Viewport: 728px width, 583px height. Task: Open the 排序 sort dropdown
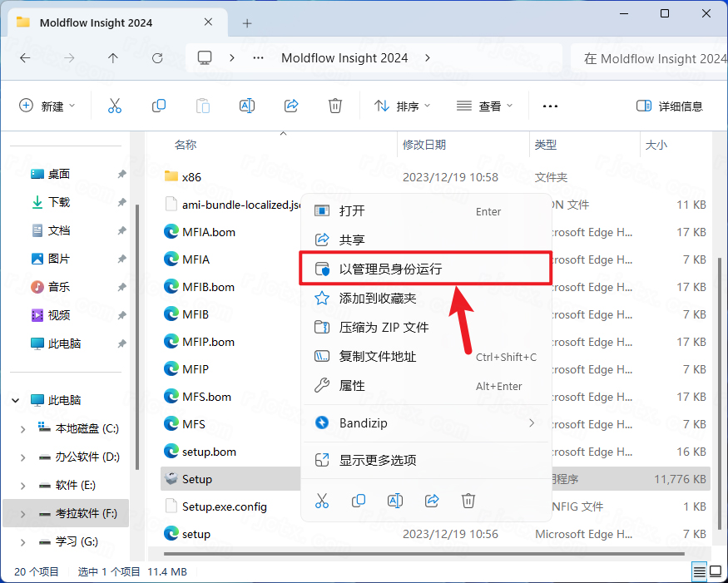click(403, 106)
